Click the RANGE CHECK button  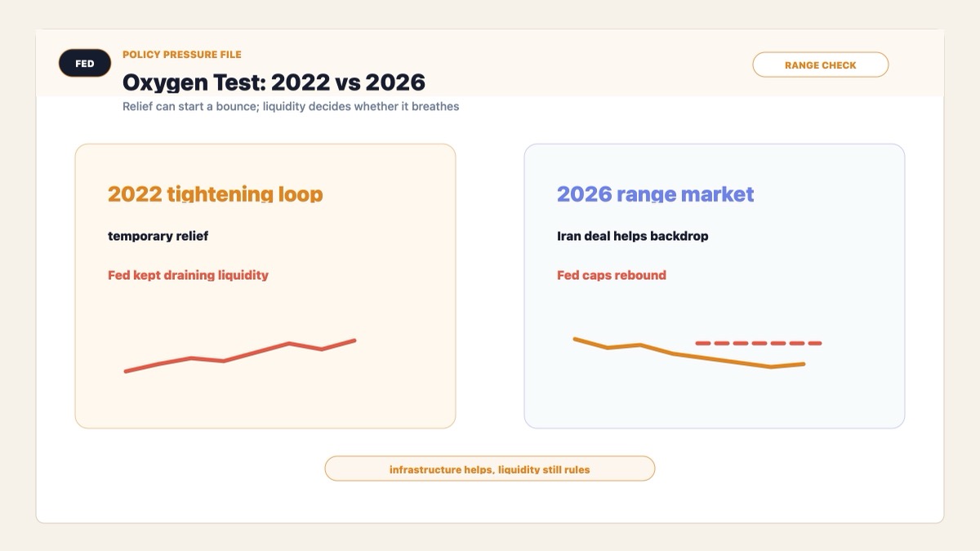(x=820, y=65)
